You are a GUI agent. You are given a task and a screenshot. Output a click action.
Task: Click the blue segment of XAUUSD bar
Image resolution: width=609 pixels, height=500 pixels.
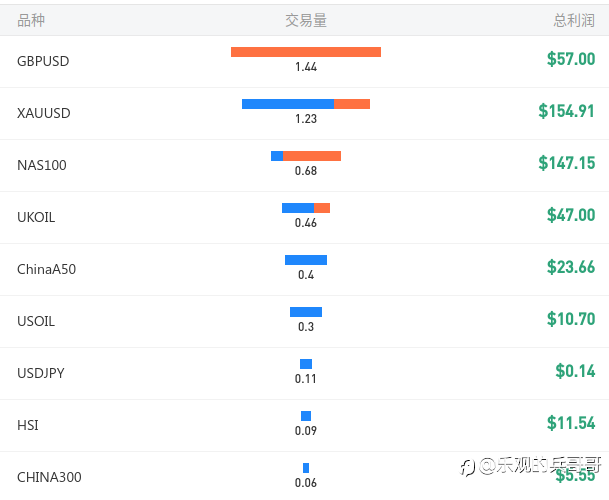(x=288, y=104)
